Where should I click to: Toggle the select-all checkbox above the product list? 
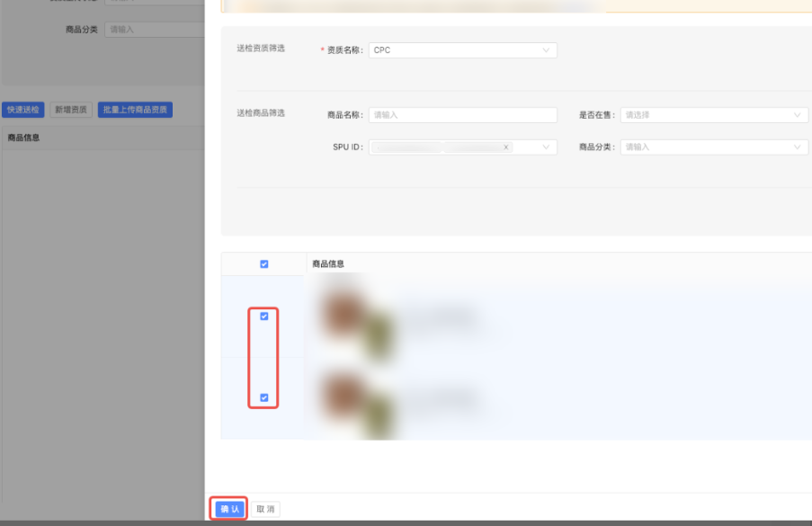(263, 263)
